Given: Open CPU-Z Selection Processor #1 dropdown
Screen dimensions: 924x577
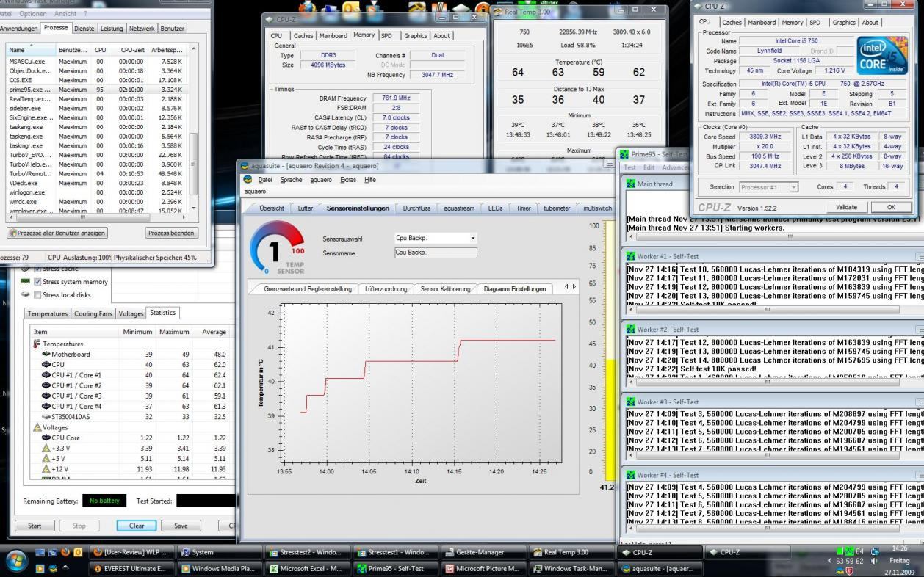Looking at the screenshot, I should click(x=794, y=187).
